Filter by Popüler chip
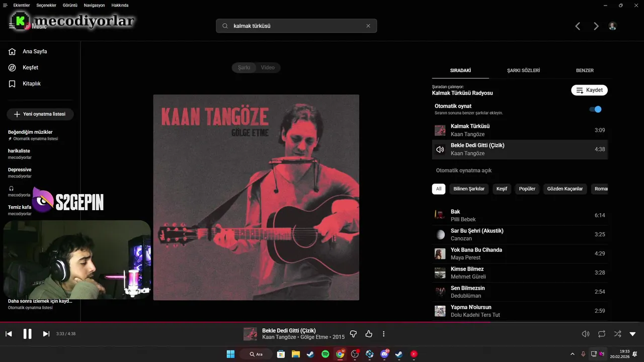The height and width of the screenshot is (362, 644). point(527,189)
